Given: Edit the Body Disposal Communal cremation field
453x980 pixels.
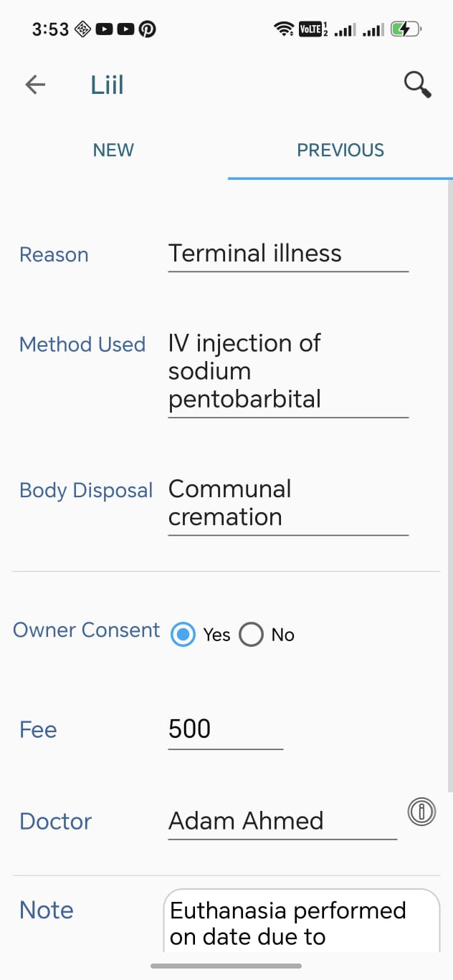Looking at the screenshot, I should pyautogui.click(x=288, y=504).
